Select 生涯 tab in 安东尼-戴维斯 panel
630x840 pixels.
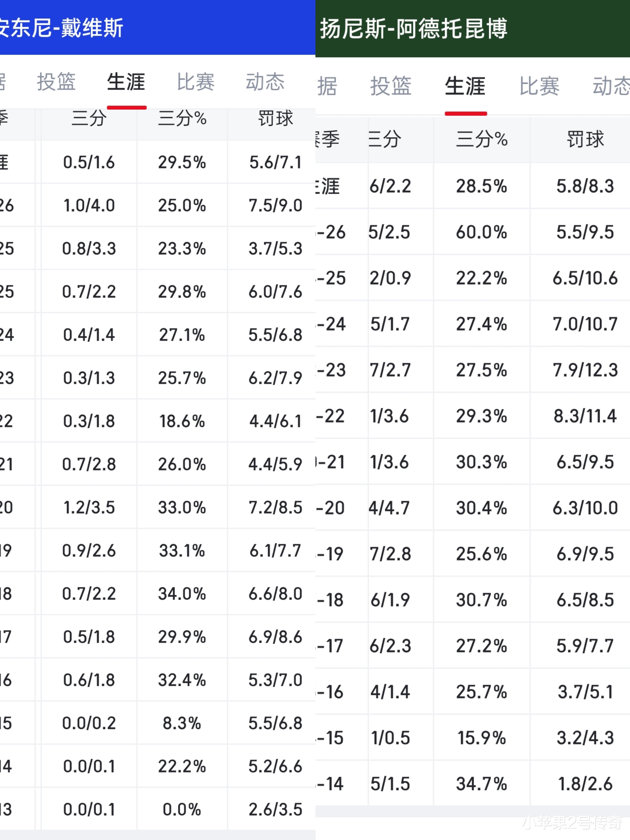coord(126,82)
